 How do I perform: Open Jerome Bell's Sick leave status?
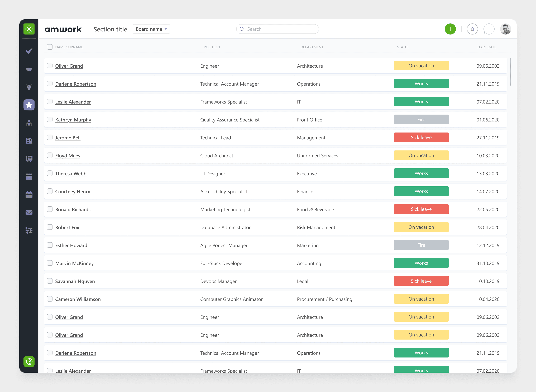click(x=421, y=137)
